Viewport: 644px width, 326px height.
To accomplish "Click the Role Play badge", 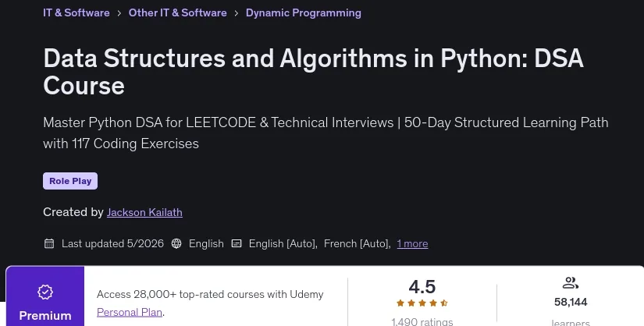I will coord(70,181).
